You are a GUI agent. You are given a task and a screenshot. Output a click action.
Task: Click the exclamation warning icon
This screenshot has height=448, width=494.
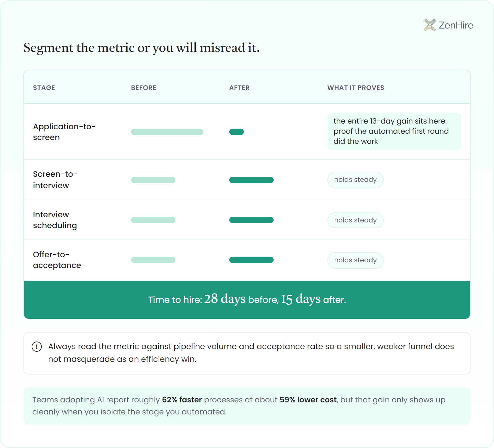[37, 347]
